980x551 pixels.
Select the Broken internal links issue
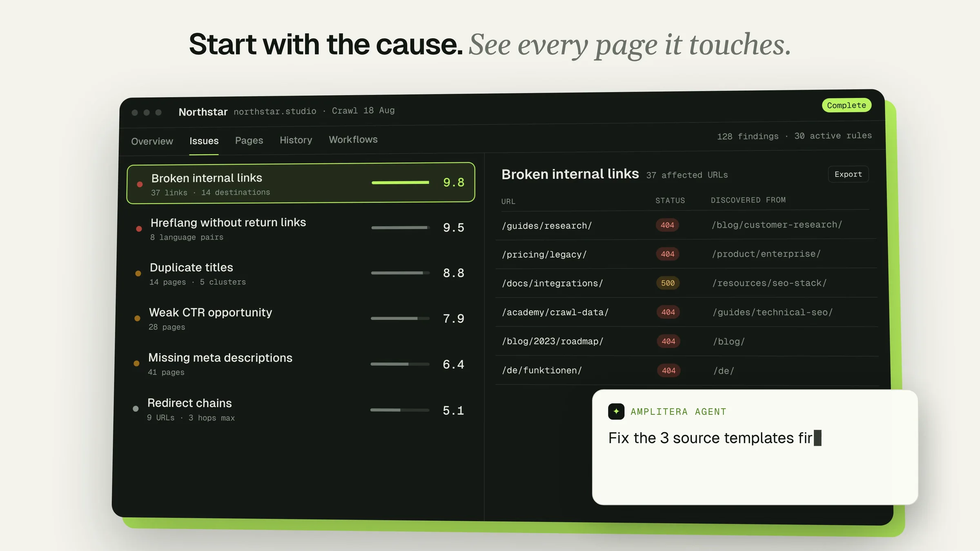[301, 183]
